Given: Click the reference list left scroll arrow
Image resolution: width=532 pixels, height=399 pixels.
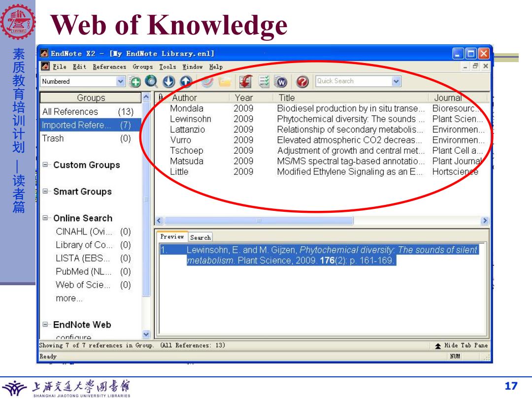Looking at the screenshot, I should [160, 221].
